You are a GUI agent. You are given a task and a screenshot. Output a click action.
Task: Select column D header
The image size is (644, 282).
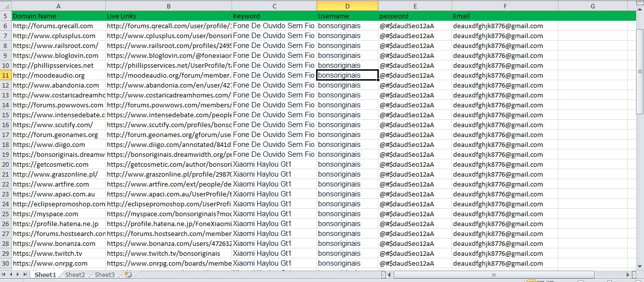347,6
